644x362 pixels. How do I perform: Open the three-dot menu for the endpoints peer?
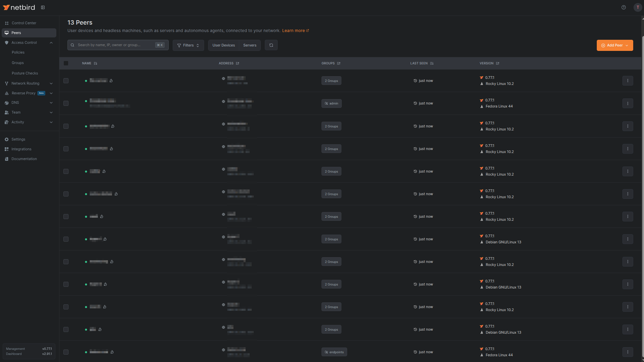point(628,352)
